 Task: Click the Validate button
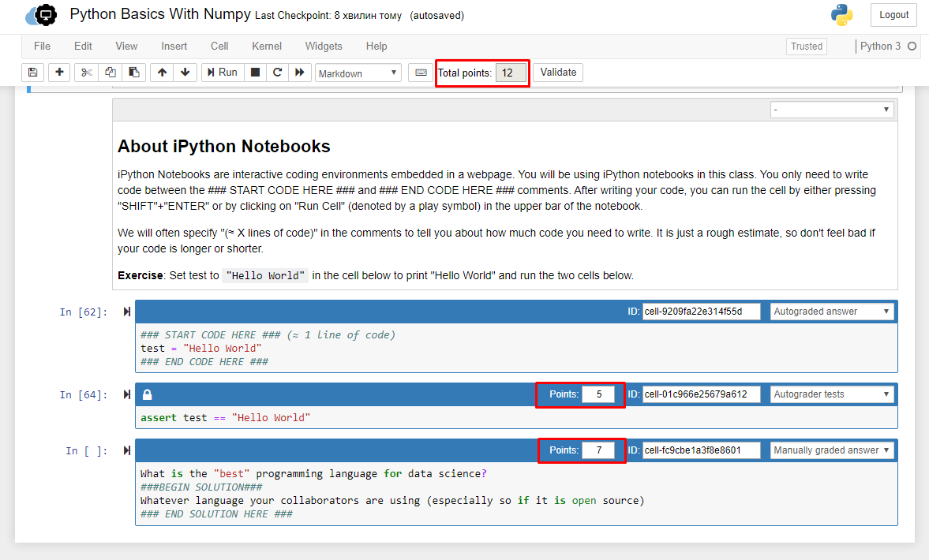pyautogui.click(x=558, y=73)
